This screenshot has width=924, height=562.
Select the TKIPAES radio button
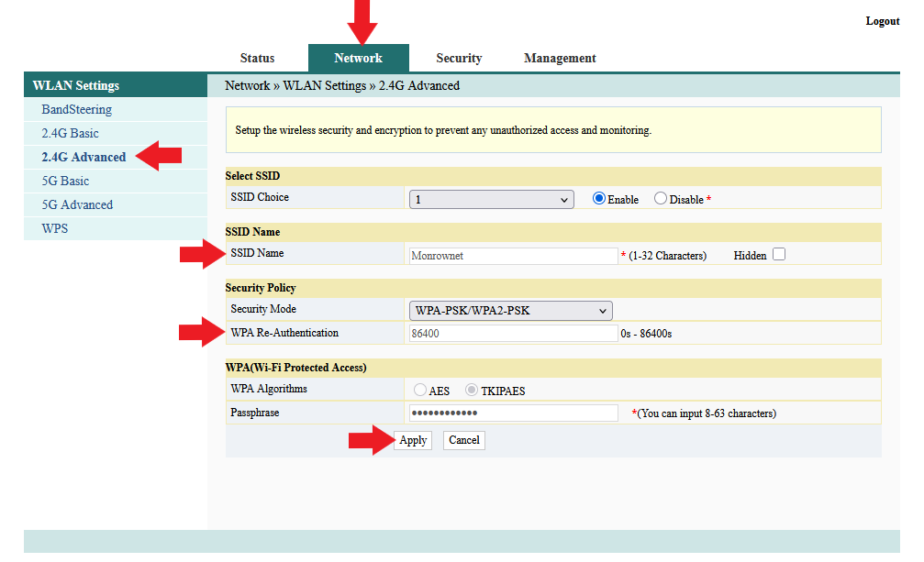(472, 390)
